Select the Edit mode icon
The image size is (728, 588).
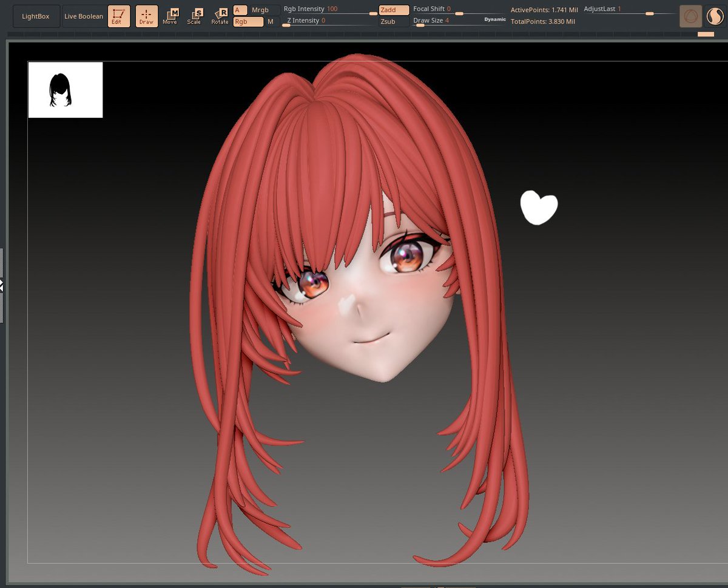(119, 16)
